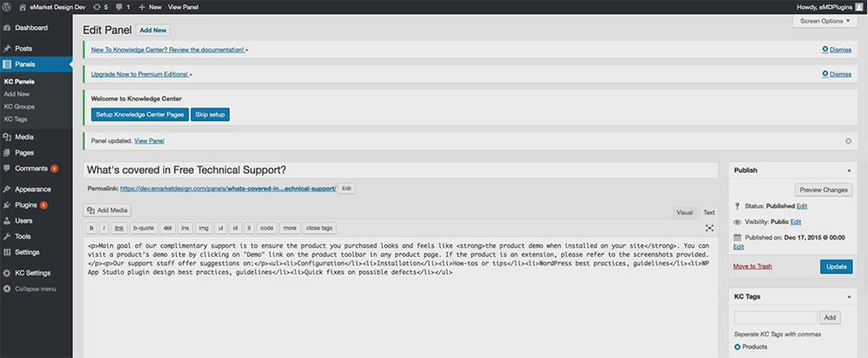This screenshot has height=358, width=868.
Task: Open Plugins in the sidebar
Action: [26, 205]
